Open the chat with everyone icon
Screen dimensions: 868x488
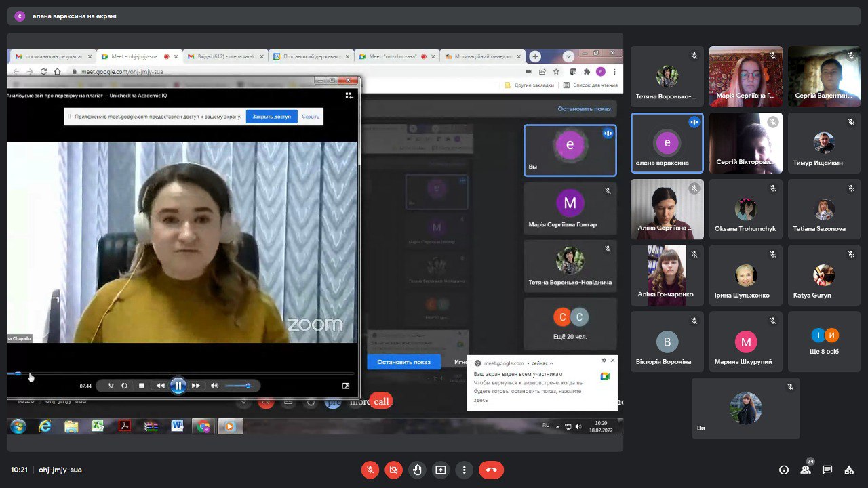pyautogui.click(x=827, y=470)
